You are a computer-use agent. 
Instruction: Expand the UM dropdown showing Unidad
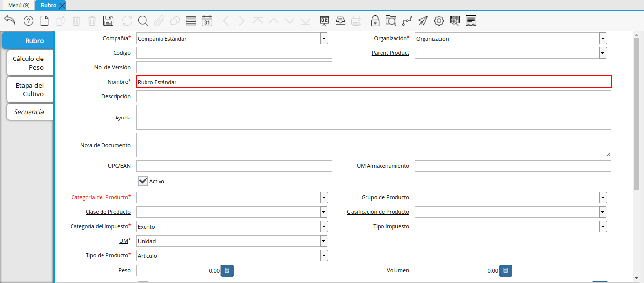pos(324,241)
